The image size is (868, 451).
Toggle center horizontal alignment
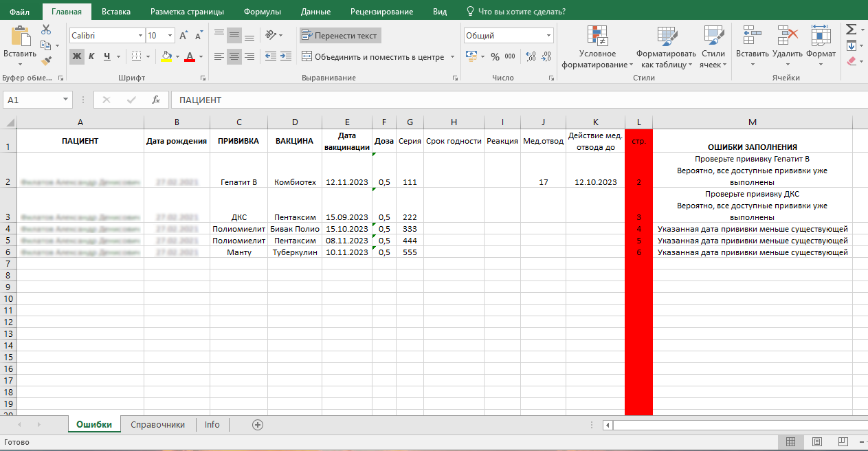click(235, 56)
